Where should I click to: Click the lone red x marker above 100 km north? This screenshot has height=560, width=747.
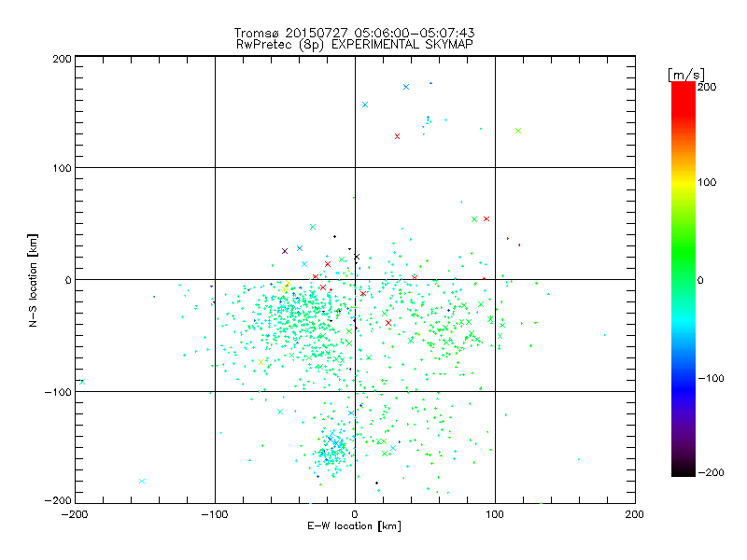(398, 136)
